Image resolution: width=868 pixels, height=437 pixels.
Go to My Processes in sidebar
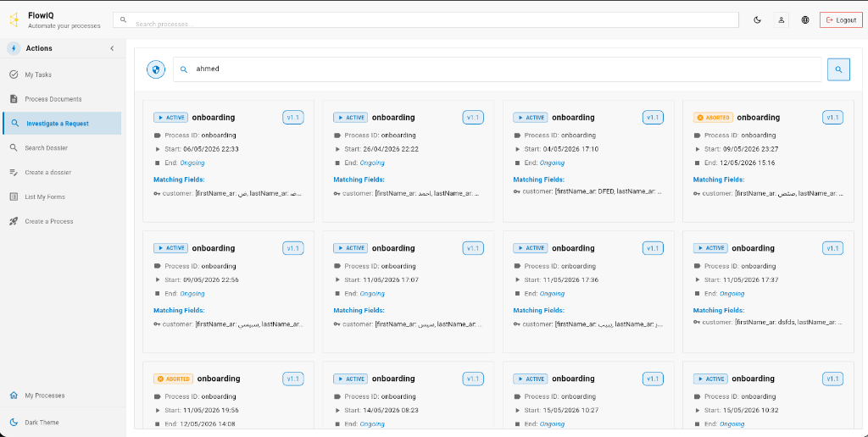(62, 396)
